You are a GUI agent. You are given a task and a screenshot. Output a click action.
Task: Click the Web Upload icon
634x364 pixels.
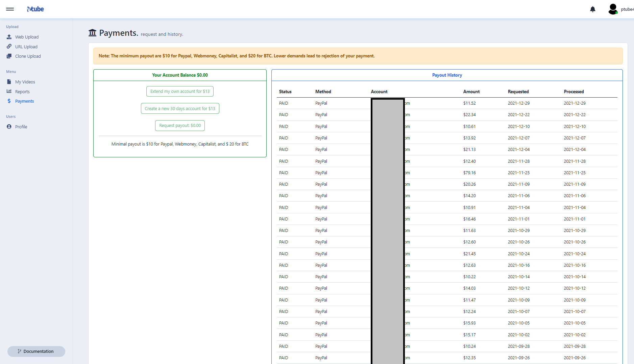[9, 37]
